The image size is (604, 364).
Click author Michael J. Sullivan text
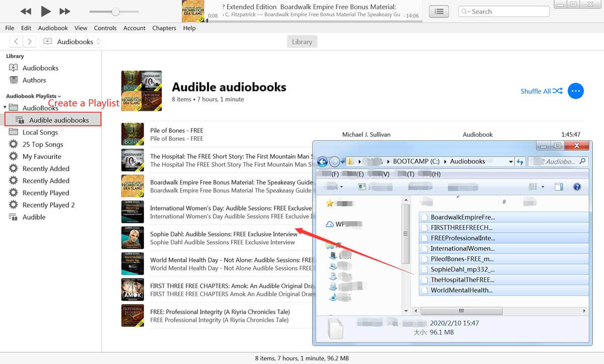[366, 134]
